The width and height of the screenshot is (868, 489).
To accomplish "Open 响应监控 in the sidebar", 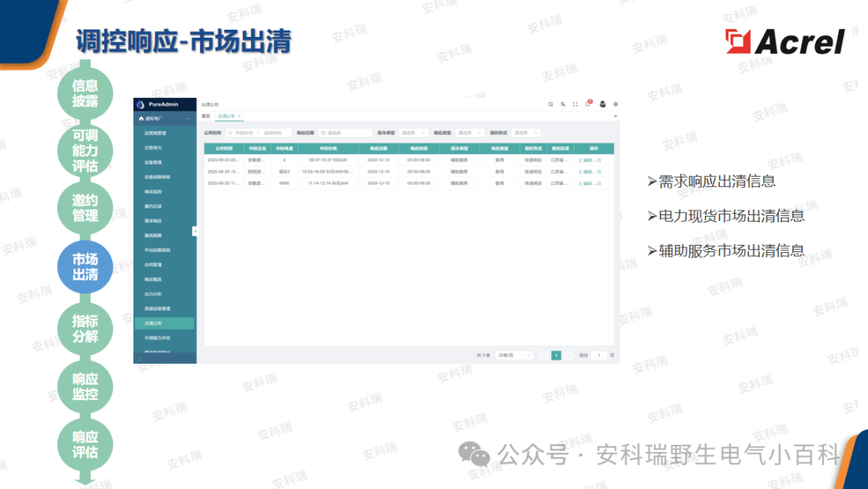I will [154, 191].
